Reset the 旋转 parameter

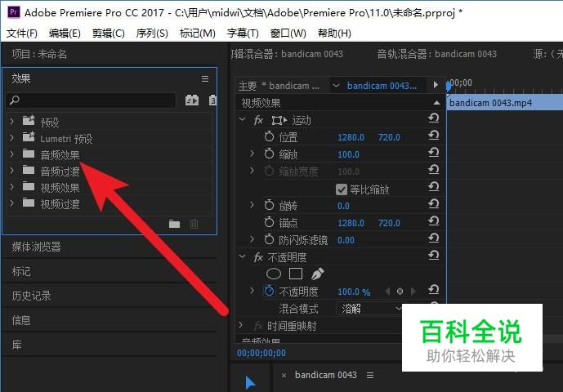point(434,203)
